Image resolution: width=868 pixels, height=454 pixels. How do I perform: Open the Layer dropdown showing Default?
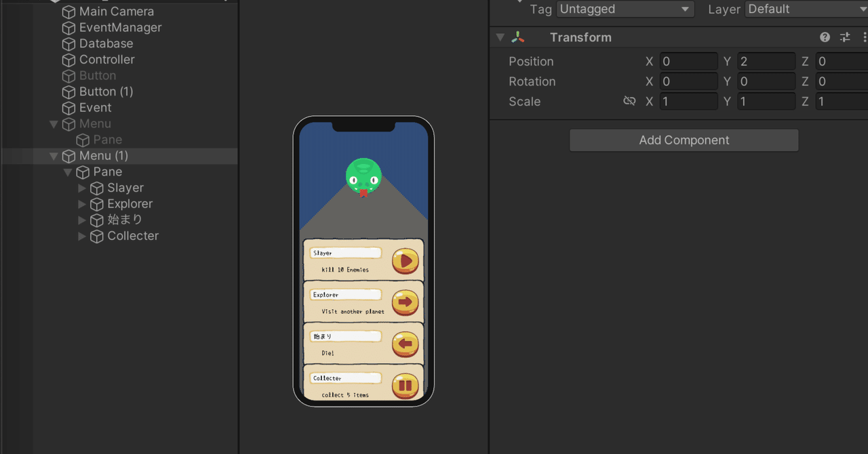[807, 9]
